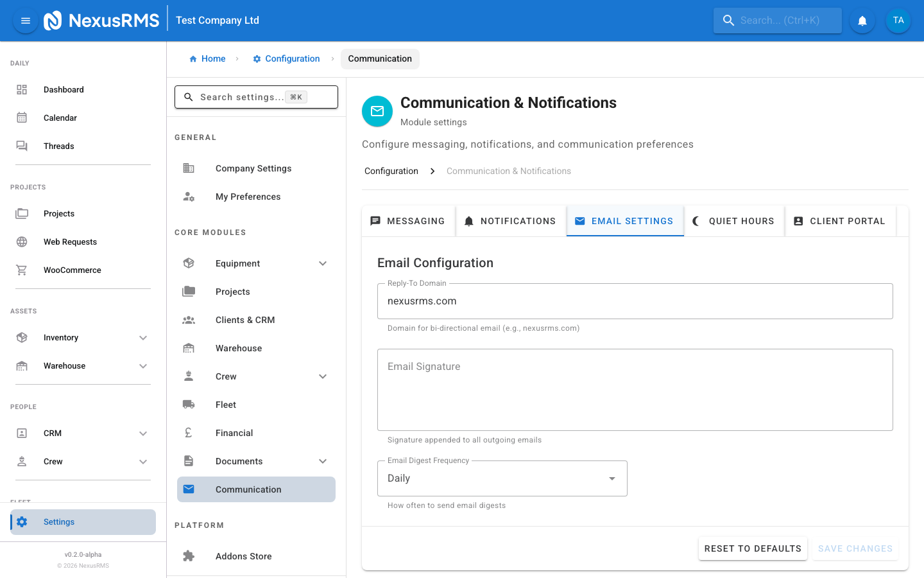
Task: Open Calendar from the sidebar icon
Action: (x=21, y=118)
